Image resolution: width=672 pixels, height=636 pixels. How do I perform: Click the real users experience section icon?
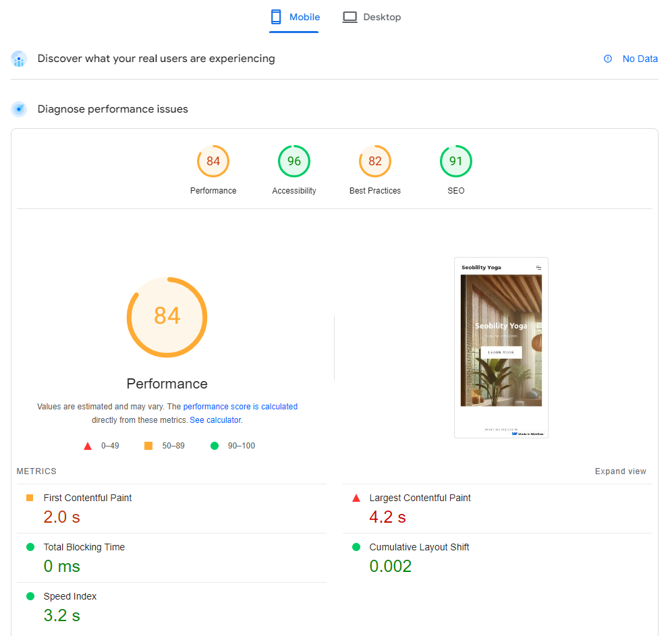tap(19, 59)
